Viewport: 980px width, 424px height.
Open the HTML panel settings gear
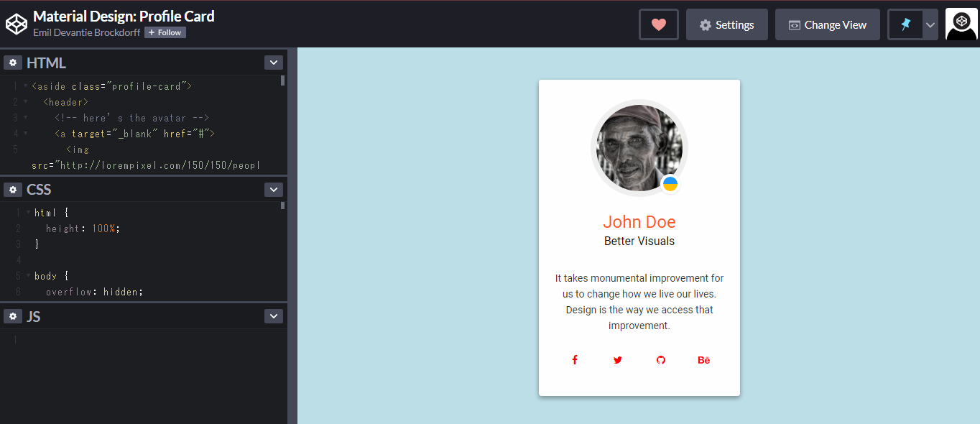(x=13, y=62)
